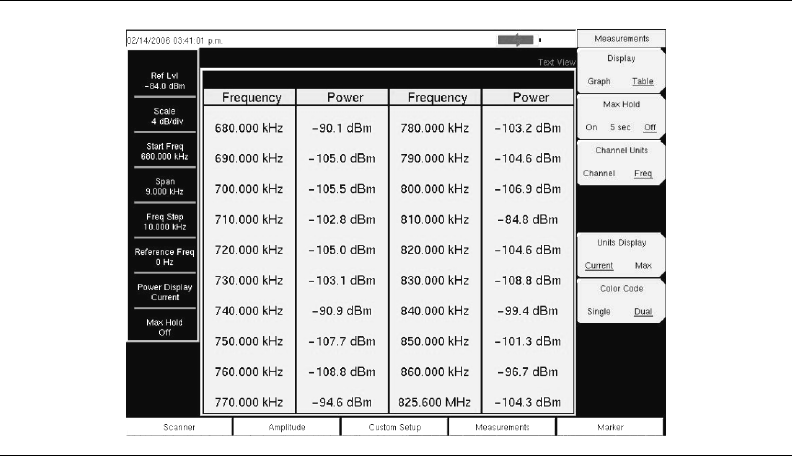Select Current in Units Display
Screen dimensions: 792x456
599,266
